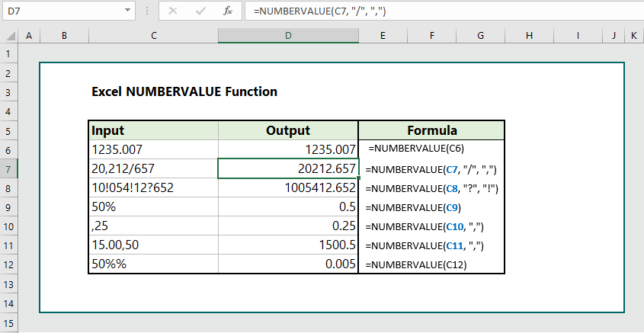Click the fill handle of cell D7
The image size is (644, 333).
click(359, 178)
